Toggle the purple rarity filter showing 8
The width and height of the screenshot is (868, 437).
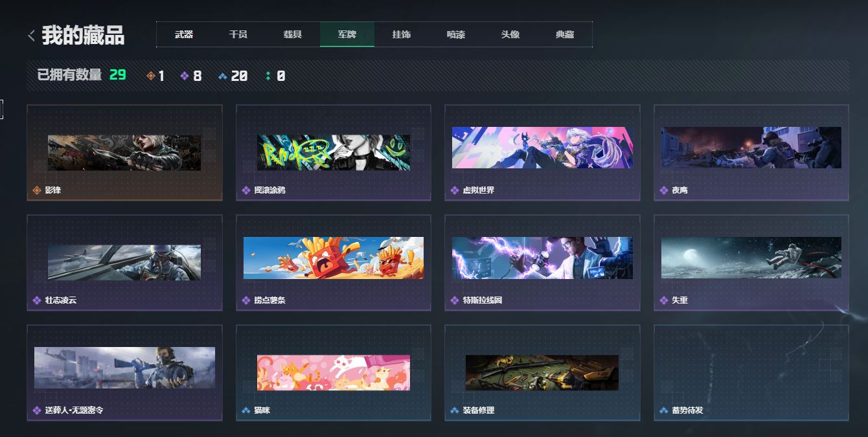pos(186,76)
